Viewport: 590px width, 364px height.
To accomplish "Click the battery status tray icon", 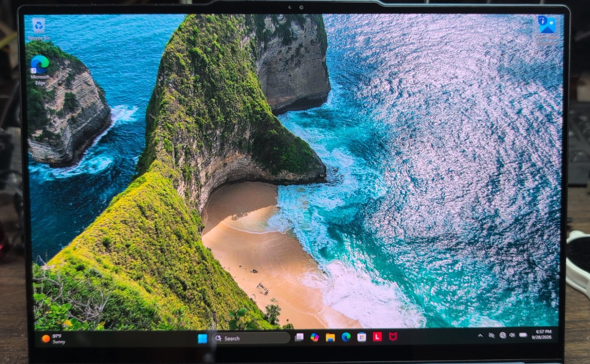I will pyautogui.click(x=523, y=335).
